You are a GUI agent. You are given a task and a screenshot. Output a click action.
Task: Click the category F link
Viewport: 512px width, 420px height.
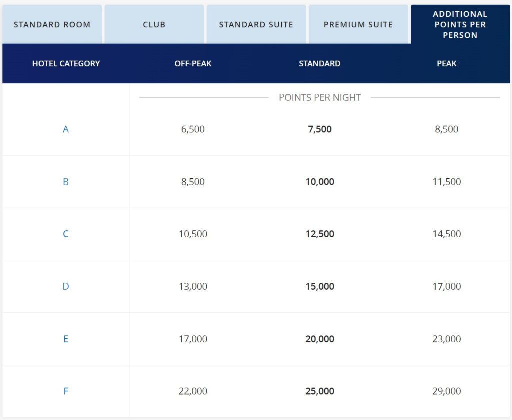pyautogui.click(x=65, y=391)
